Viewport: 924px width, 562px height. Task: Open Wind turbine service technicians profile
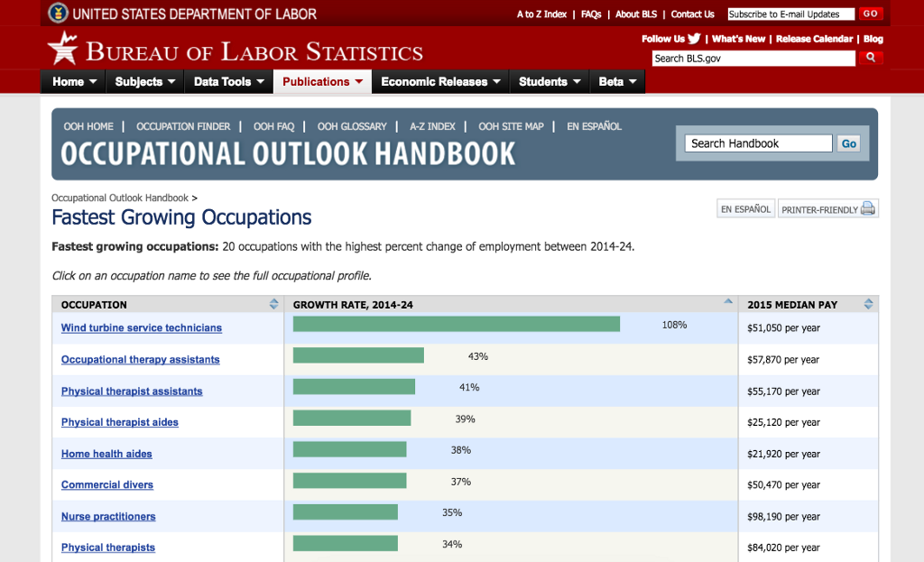click(x=142, y=327)
